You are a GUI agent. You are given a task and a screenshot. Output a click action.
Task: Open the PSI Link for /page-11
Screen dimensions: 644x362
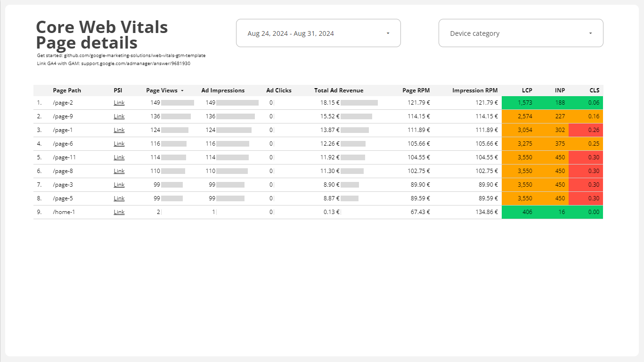(x=119, y=157)
